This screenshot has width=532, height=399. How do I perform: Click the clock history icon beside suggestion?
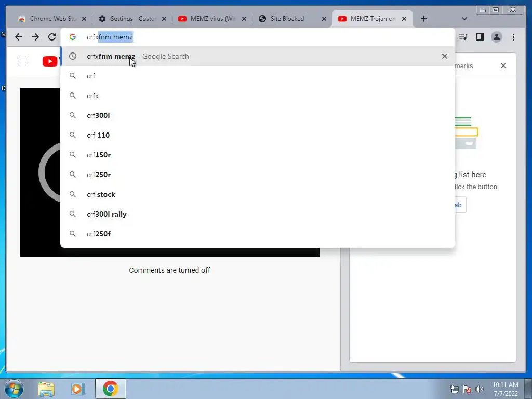click(73, 56)
